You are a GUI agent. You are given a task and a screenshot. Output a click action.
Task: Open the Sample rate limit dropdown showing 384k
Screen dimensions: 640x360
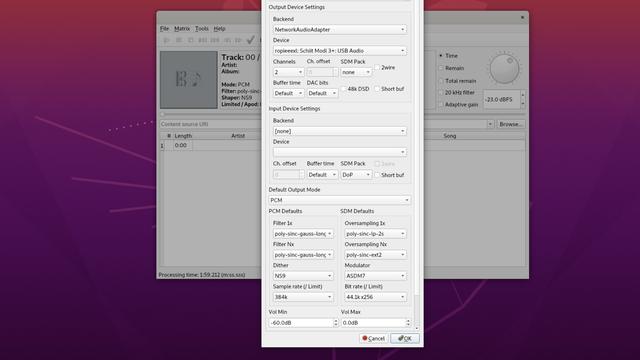pos(303,297)
